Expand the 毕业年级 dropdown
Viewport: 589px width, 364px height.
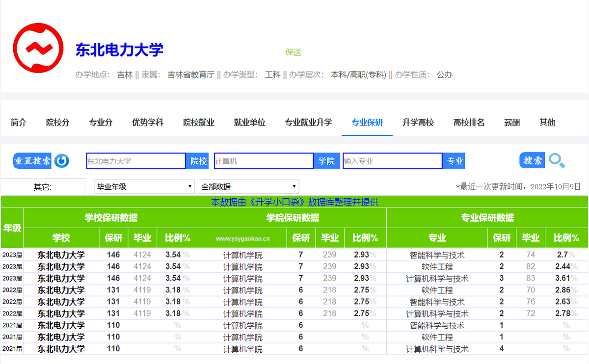(145, 186)
